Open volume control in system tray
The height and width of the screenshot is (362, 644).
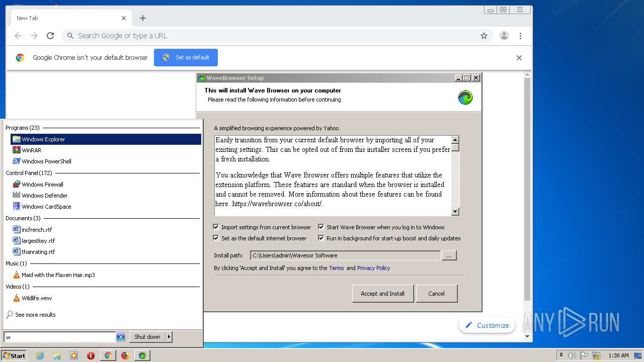pos(572,355)
